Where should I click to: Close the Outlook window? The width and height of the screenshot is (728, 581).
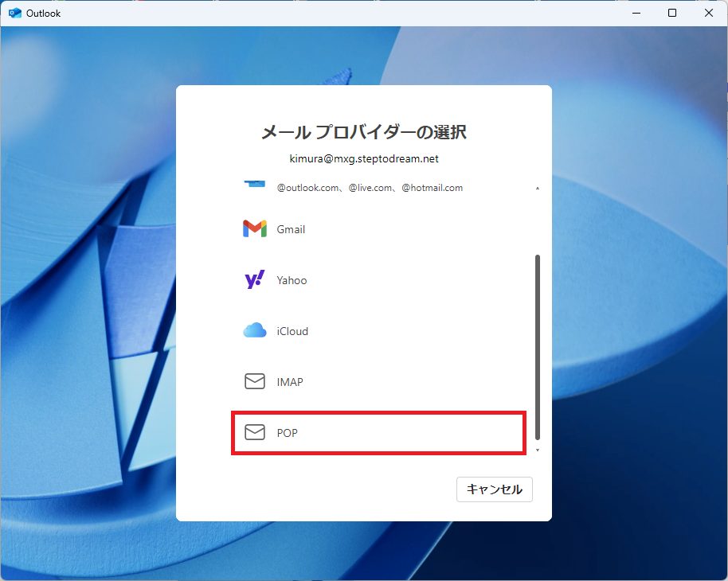tap(709, 13)
